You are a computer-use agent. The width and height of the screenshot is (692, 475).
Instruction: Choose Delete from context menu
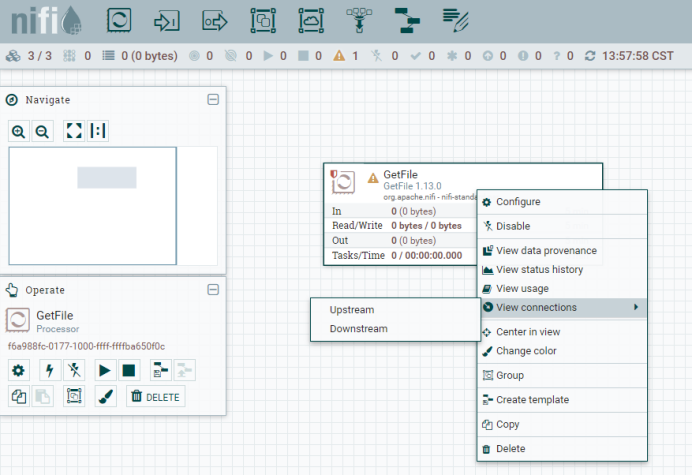click(562, 449)
